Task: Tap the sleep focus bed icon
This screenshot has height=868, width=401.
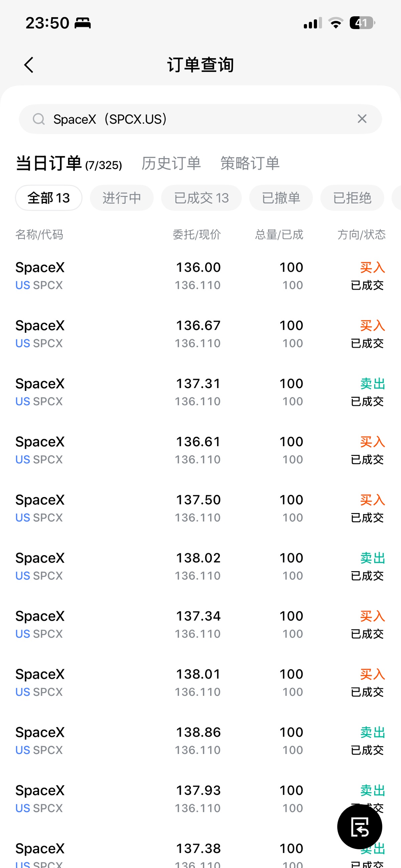Action: pos(83,23)
